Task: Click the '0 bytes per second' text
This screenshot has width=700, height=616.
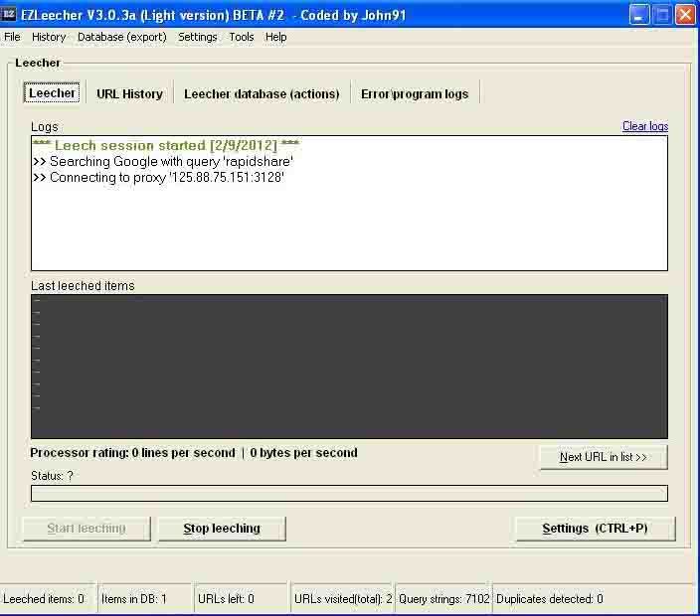Action: [304, 453]
